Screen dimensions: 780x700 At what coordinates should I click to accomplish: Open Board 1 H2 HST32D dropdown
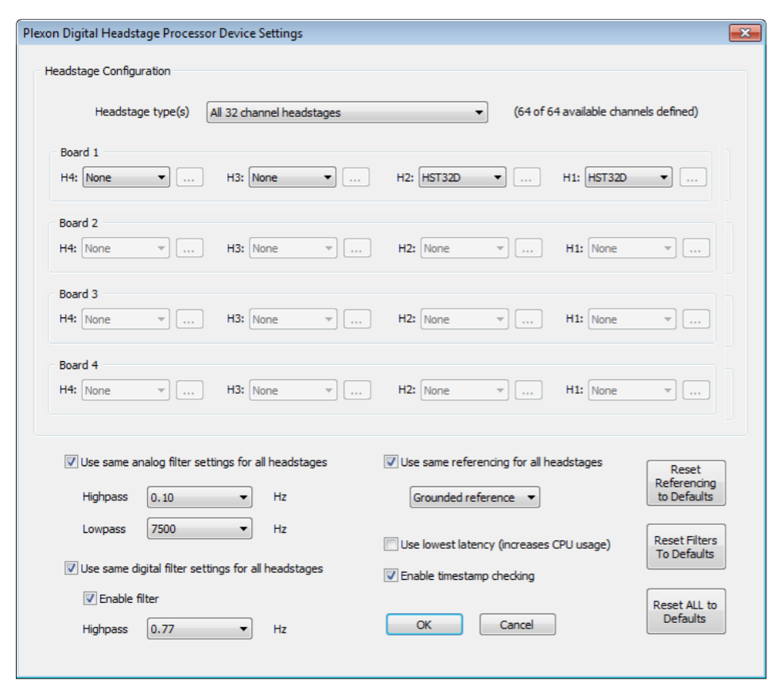click(x=462, y=177)
